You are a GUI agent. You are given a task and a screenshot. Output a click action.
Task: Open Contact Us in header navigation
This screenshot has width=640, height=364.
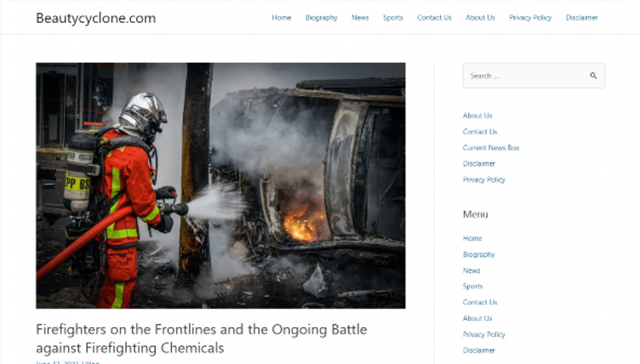tap(434, 18)
